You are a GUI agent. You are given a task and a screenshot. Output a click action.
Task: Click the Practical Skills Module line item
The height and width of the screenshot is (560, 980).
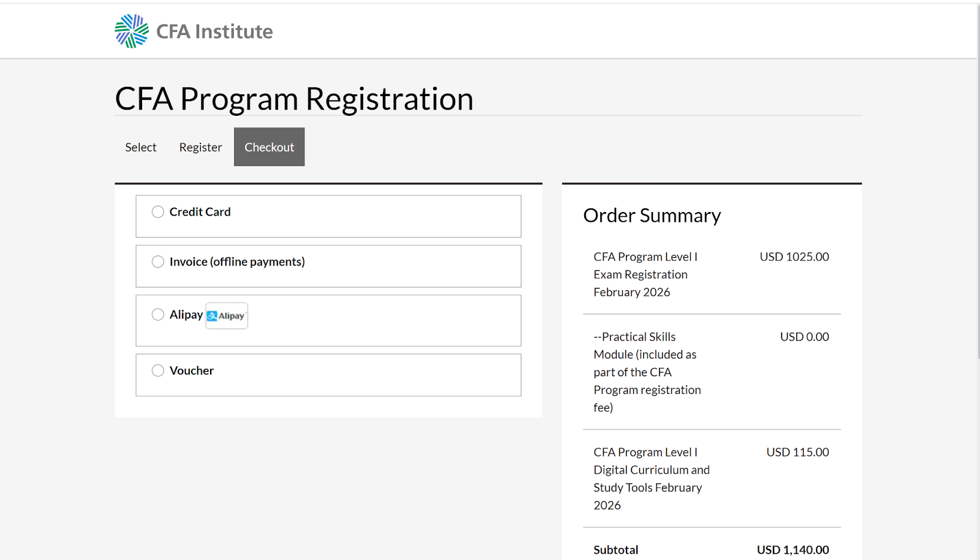[x=647, y=372]
